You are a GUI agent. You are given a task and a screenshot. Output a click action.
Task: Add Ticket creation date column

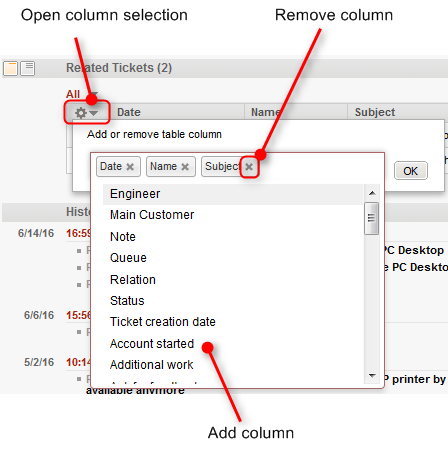(163, 322)
